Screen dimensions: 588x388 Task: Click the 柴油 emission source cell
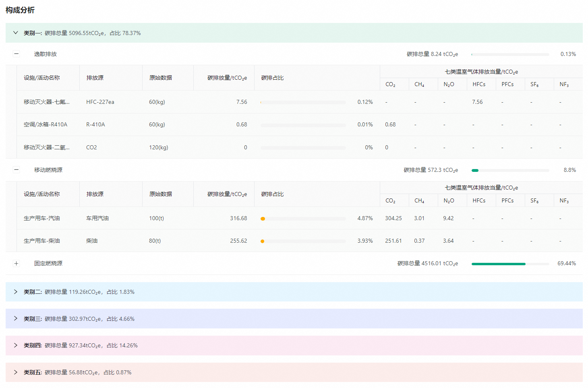pyautogui.click(x=92, y=241)
